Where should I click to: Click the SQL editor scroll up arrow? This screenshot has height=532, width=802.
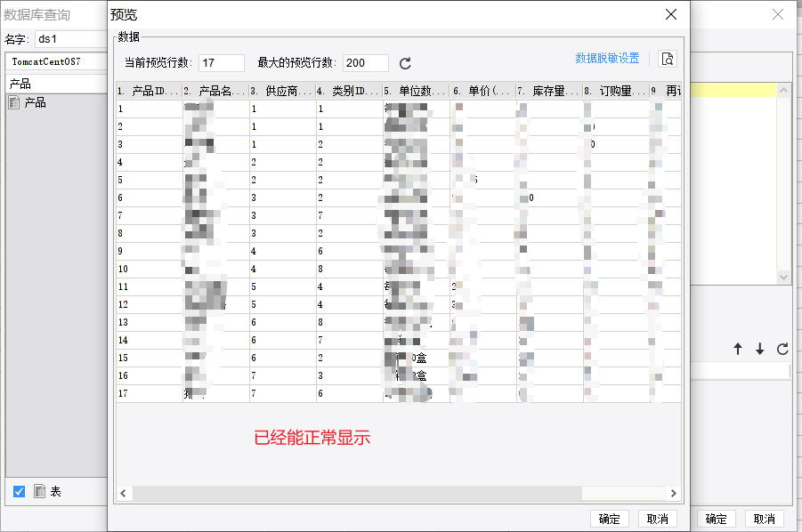coord(783,91)
